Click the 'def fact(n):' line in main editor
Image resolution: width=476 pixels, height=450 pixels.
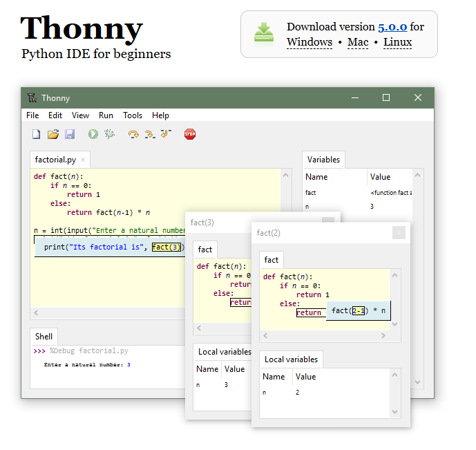point(58,176)
